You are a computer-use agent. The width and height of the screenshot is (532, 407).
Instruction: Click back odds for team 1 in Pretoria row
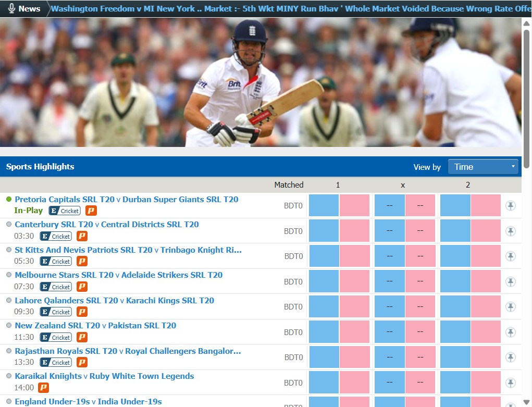(324, 205)
